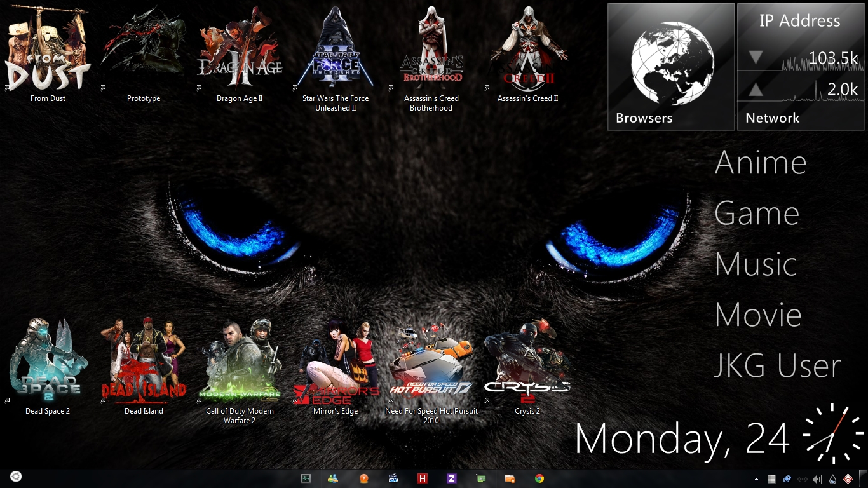This screenshot has height=488, width=868.
Task: Launch the Prototype desktop shortcut
Action: (x=144, y=55)
